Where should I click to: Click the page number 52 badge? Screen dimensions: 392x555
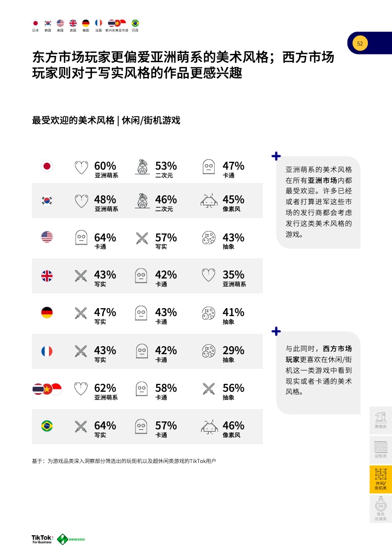click(x=360, y=44)
